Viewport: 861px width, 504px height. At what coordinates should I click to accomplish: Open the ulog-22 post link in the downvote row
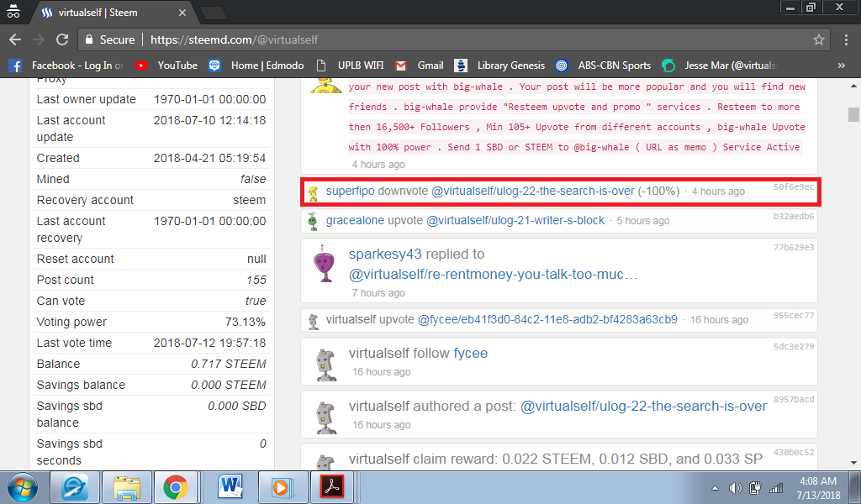pyautogui.click(x=532, y=192)
